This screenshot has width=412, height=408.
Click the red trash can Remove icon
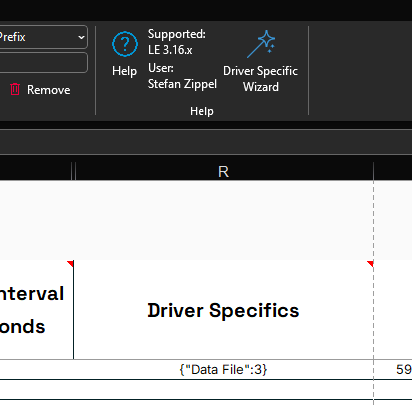(15, 89)
